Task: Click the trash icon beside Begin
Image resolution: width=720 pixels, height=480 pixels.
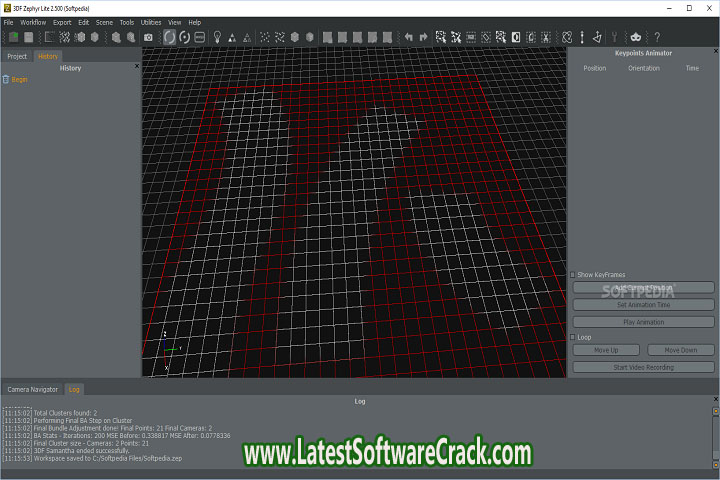Action: (6, 79)
